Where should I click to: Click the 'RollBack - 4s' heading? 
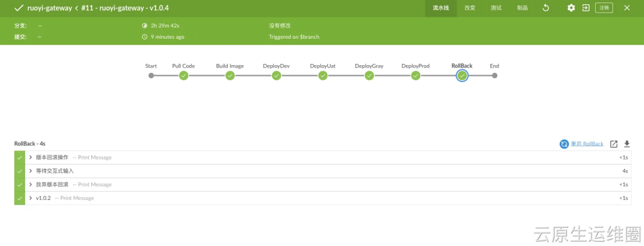[30, 143]
